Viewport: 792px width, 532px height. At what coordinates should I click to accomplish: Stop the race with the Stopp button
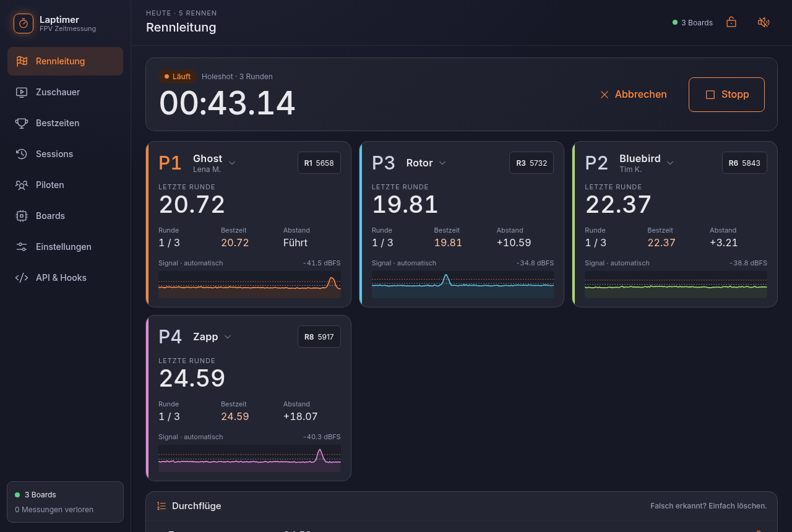pyautogui.click(x=726, y=95)
